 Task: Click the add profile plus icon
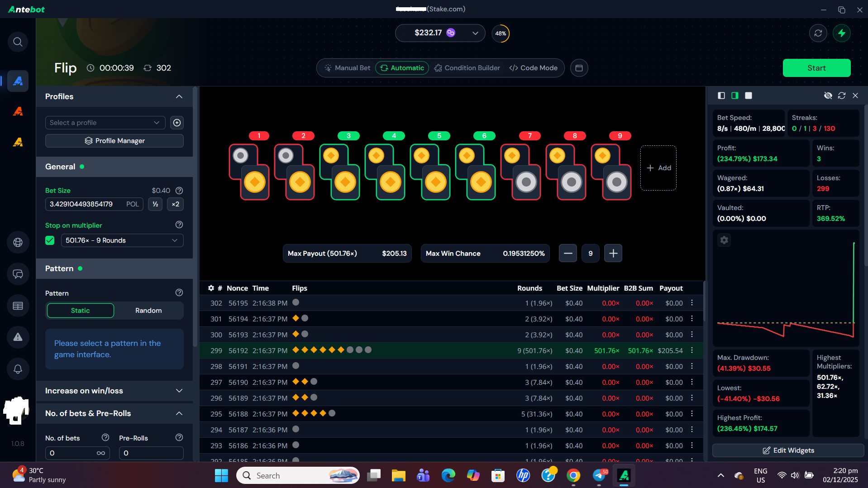click(177, 123)
